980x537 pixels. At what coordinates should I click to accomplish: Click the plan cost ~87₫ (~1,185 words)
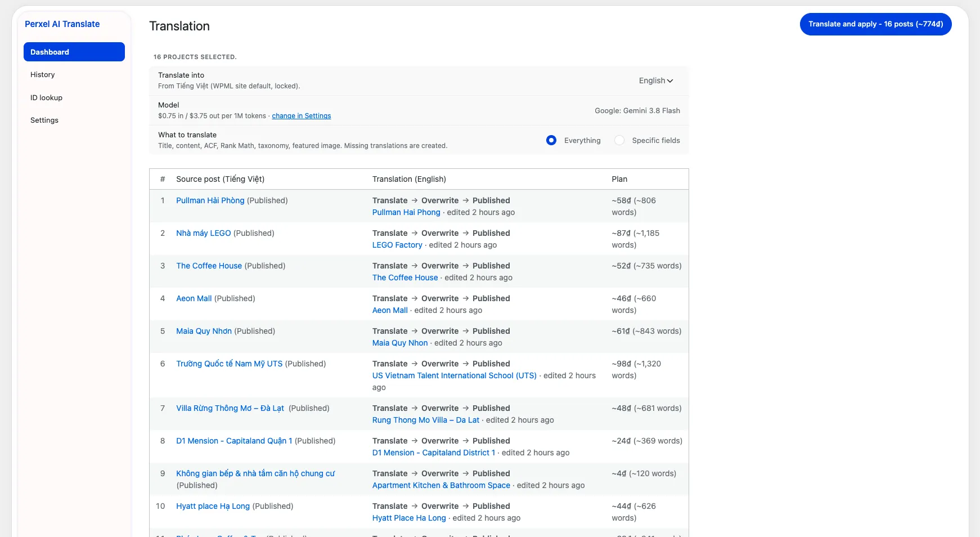(x=636, y=239)
